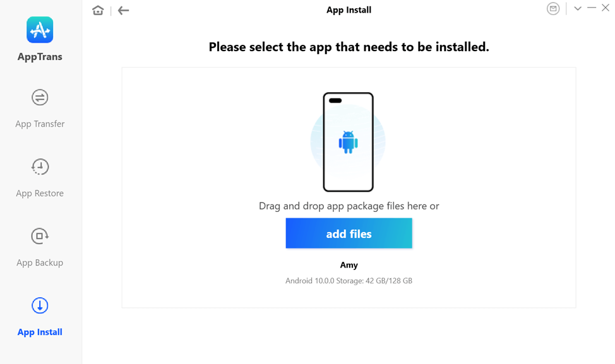Click the App Install window title
615x364 pixels.
(349, 10)
